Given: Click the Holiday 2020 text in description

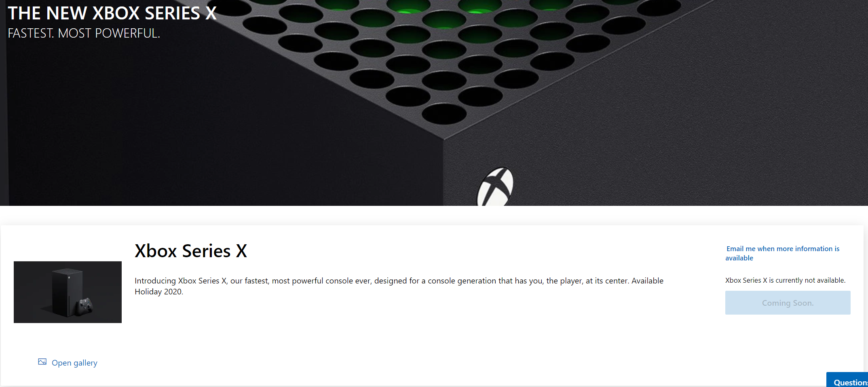Looking at the screenshot, I should click(158, 292).
